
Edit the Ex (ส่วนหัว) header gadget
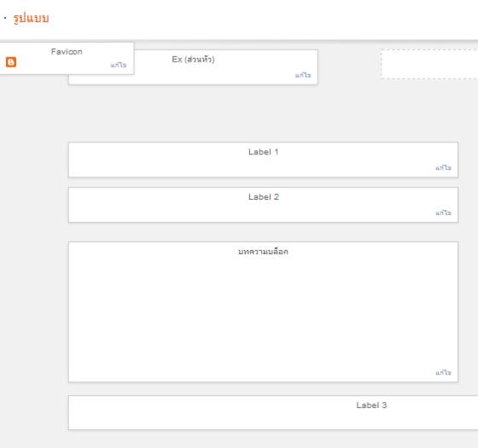coord(303,75)
